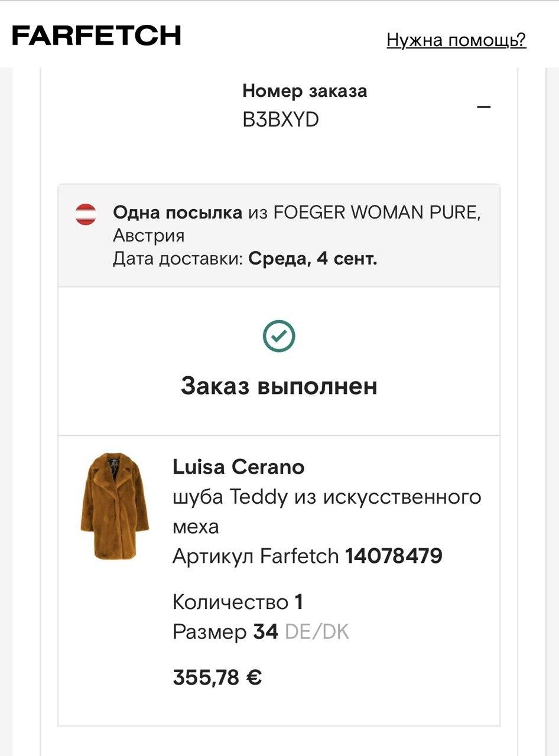Screen dimensions: 559x756
Task: Click the price 355,78 €
Action: click(217, 677)
